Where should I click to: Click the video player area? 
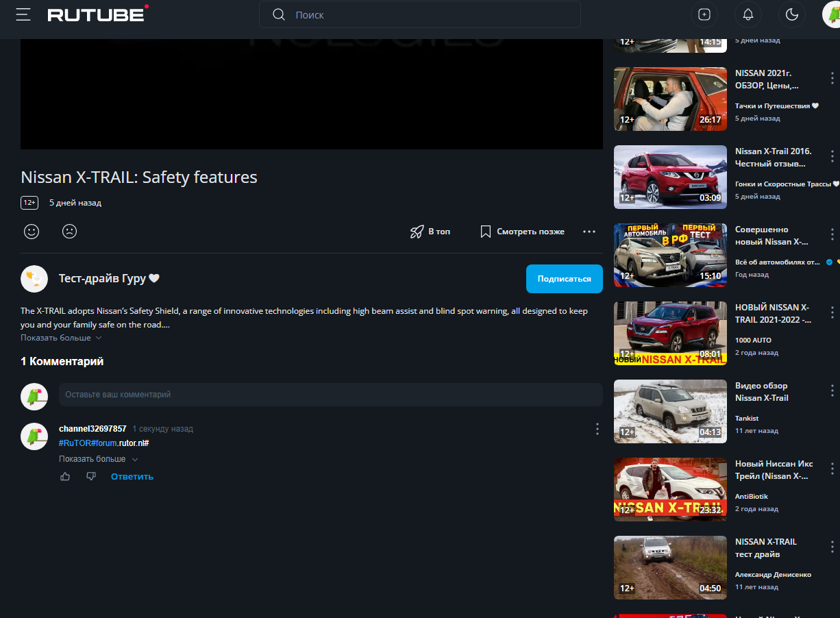coord(312,94)
